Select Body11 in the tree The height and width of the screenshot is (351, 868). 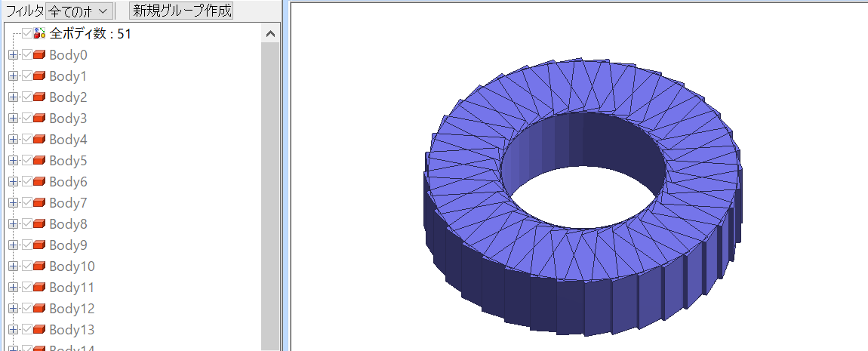(x=72, y=288)
